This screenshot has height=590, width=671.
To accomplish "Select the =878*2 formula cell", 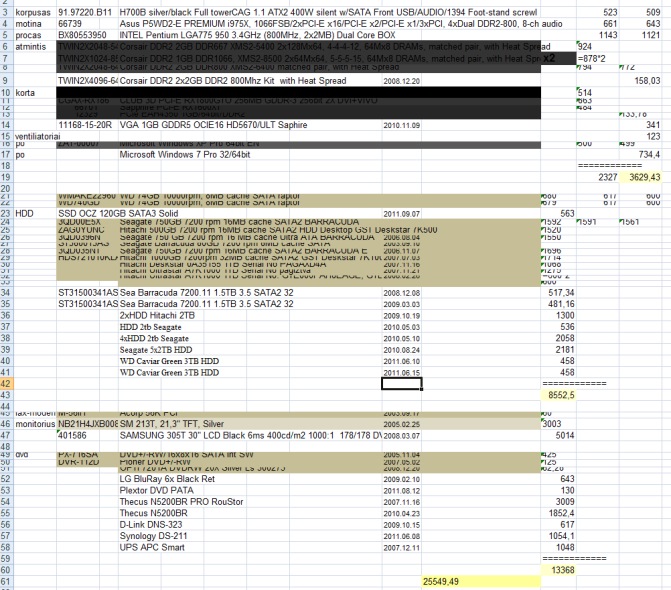I will (x=597, y=58).
